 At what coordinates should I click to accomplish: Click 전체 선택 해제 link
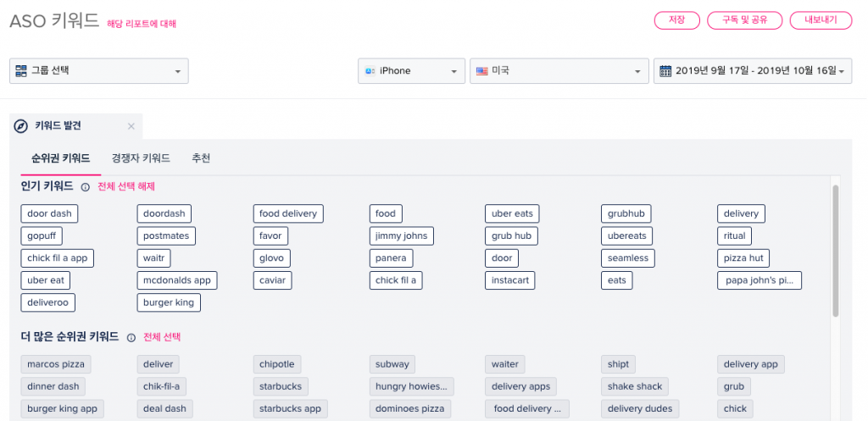126,186
